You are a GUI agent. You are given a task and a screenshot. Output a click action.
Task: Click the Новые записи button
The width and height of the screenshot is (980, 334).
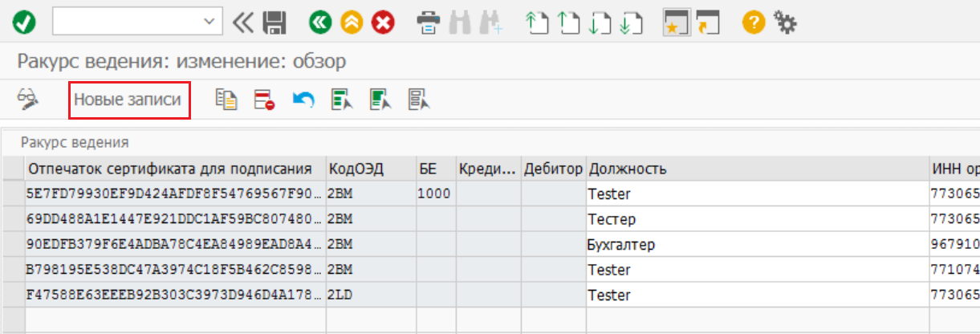[x=128, y=100]
